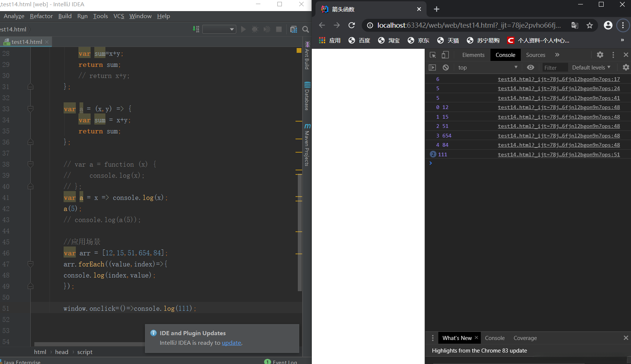Screen dimensions: 631x364
Task: Toggle the device toolbar in DevTools
Action: click(445, 55)
